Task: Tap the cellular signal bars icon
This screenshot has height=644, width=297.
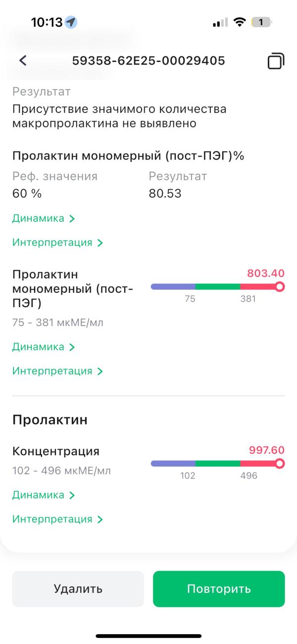Action: 220,22
